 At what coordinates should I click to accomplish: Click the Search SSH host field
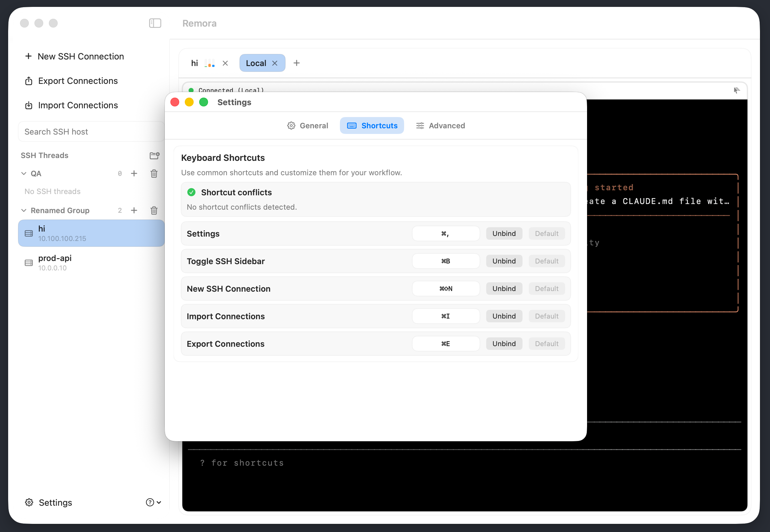[x=91, y=132]
